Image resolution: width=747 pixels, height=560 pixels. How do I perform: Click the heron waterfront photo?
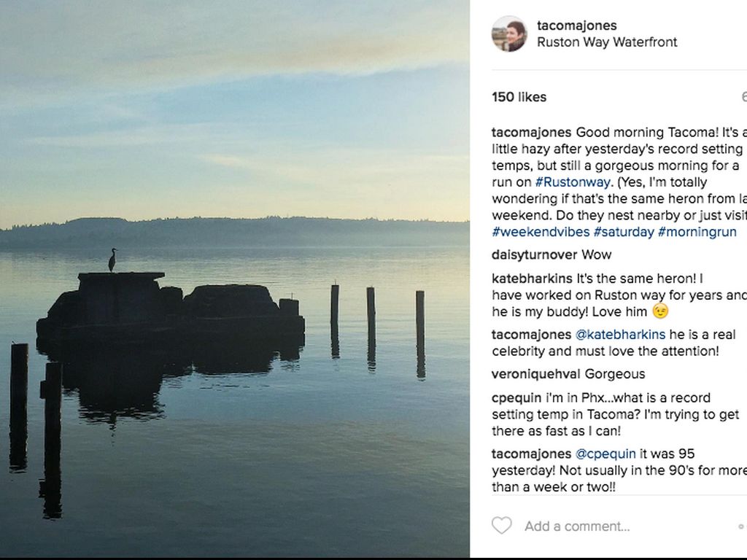(x=234, y=279)
